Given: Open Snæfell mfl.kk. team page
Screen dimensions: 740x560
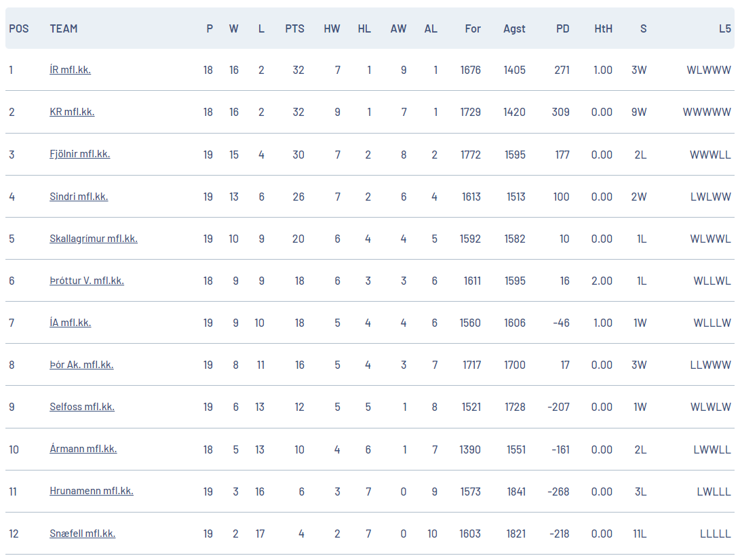Looking at the screenshot, I should (x=83, y=533).
